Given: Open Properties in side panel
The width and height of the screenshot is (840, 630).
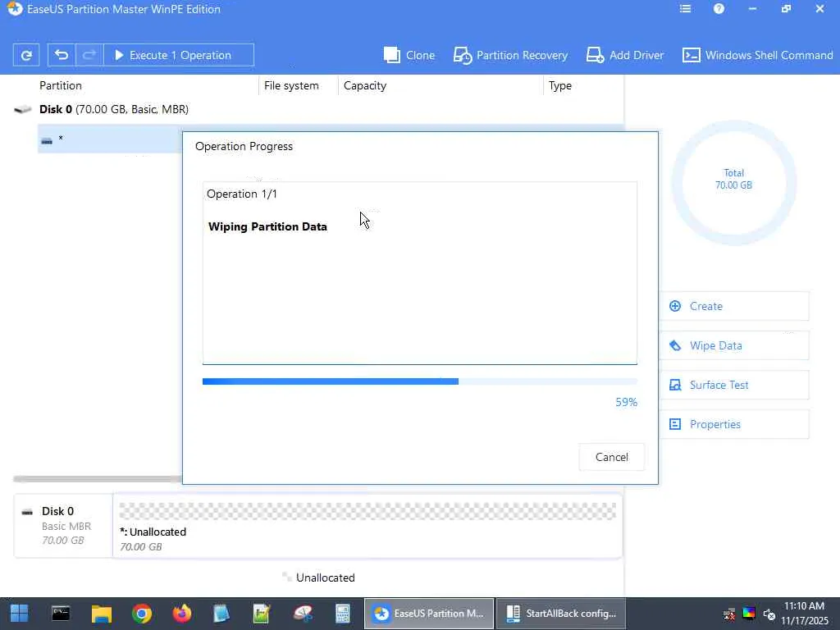Looking at the screenshot, I should [x=733, y=424].
